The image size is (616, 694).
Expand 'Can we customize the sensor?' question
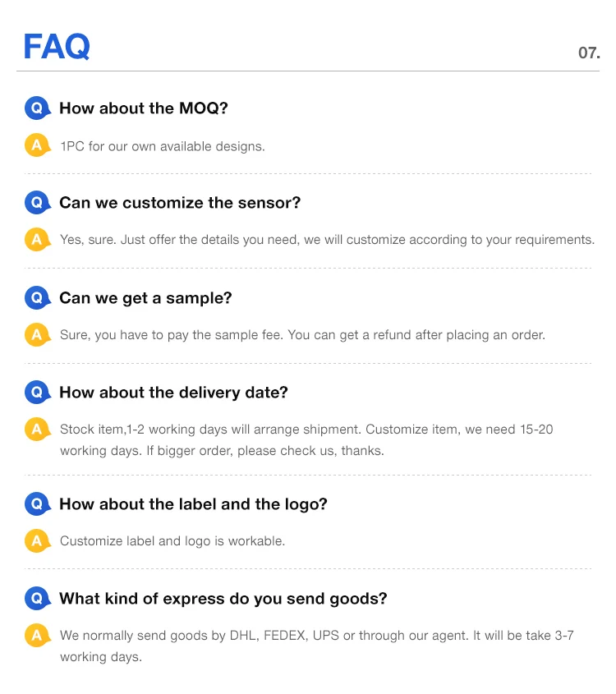[180, 202]
